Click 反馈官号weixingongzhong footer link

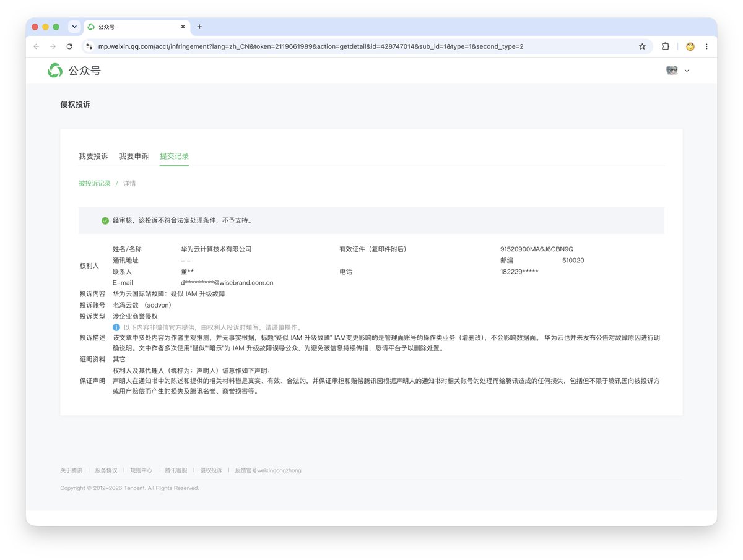tap(268, 470)
